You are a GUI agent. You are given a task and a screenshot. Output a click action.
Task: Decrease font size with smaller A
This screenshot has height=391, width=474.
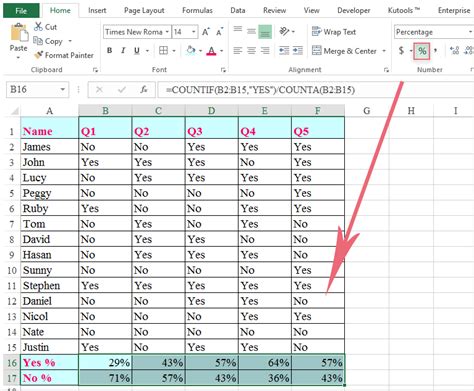point(219,32)
